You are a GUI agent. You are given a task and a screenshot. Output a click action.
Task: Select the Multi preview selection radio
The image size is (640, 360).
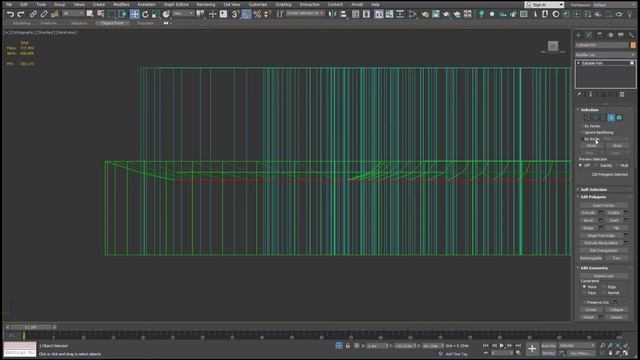[x=616, y=165]
